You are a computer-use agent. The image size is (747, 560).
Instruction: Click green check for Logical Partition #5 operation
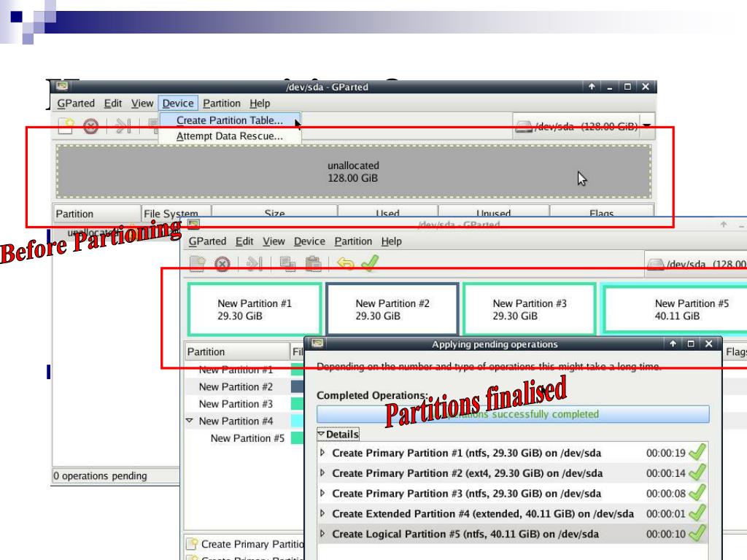697,533
